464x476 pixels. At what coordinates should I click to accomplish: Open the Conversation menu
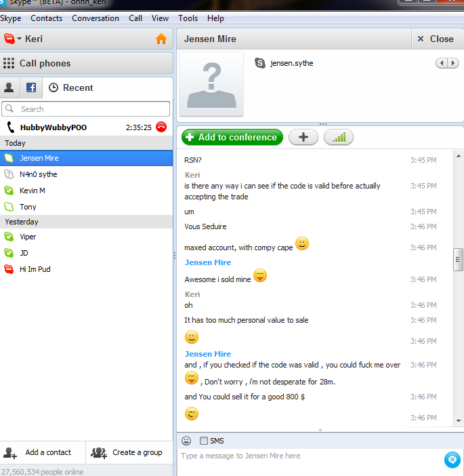(96, 18)
